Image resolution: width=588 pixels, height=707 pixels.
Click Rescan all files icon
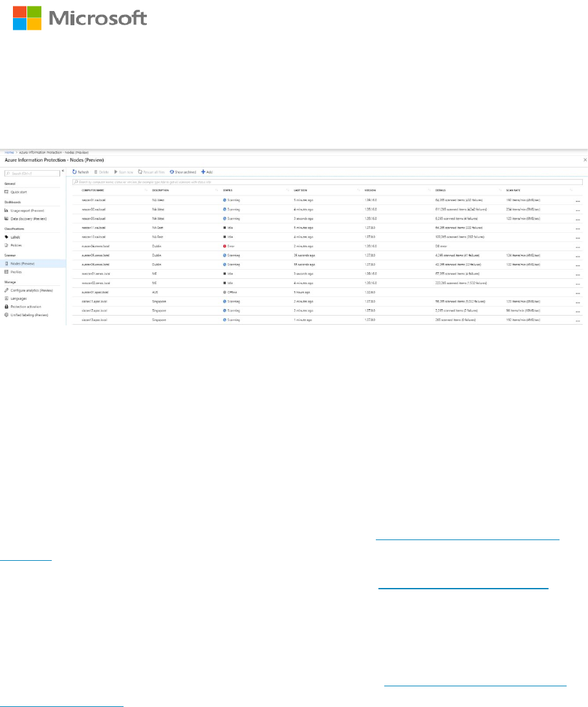pyautogui.click(x=140, y=172)
